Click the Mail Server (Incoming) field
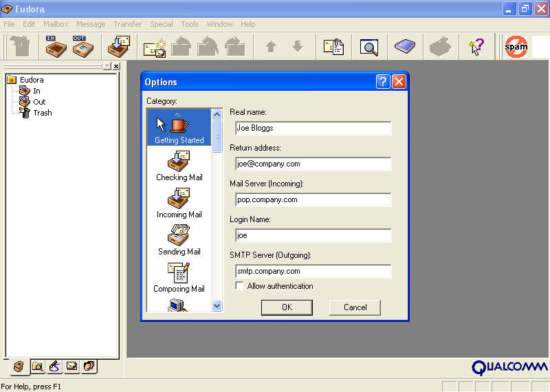 (x=313, y=199)
